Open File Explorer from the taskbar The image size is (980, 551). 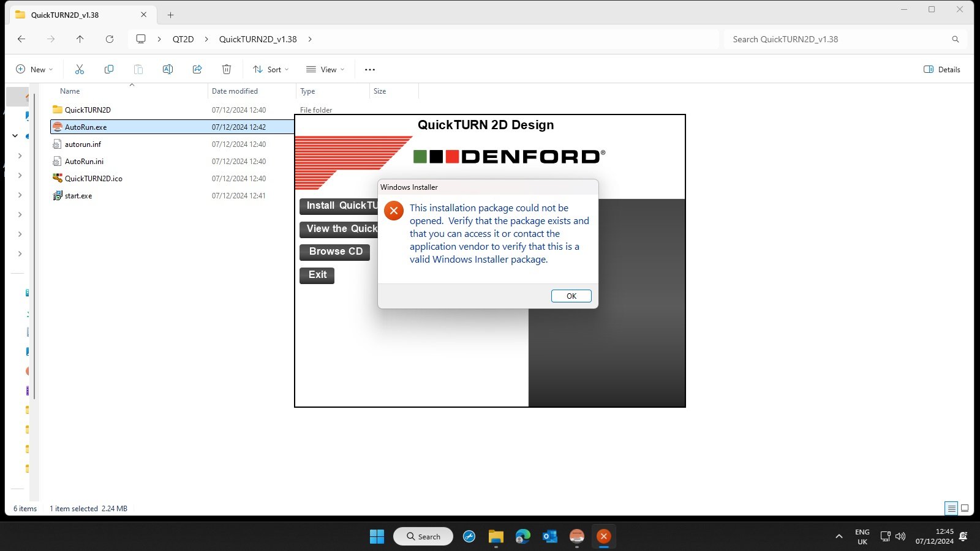click(496, 536)
